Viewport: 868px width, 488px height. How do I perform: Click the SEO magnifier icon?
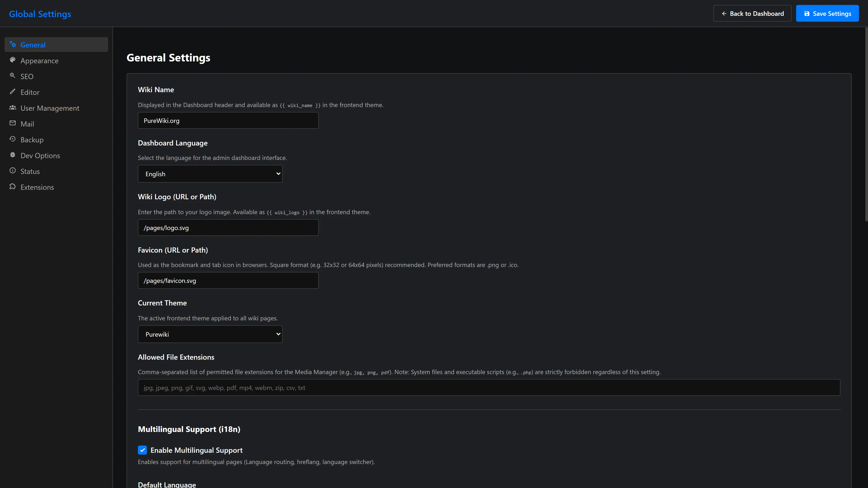pos(12,76)
